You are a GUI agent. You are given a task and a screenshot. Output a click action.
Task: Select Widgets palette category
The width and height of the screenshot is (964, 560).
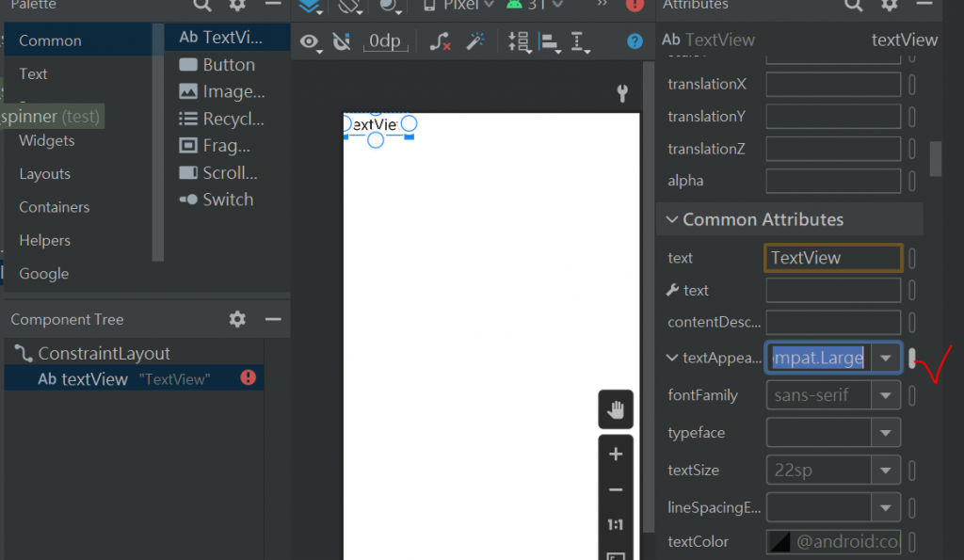[x=78, y=140]
